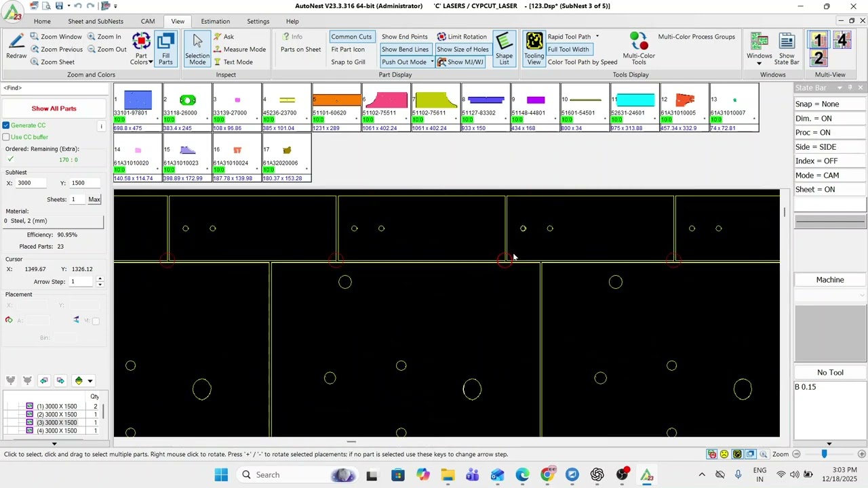Open the Windows dropdown menu
This screenshot has width=868, height=488.
[759, 49]
